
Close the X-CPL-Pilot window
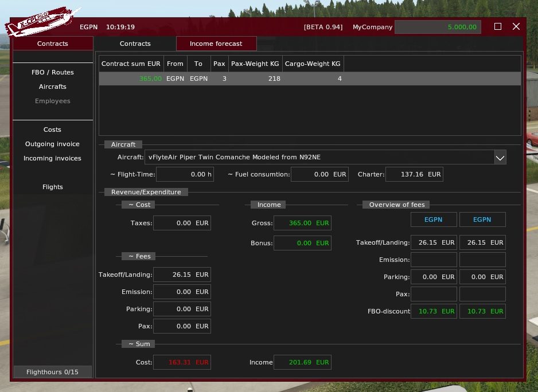[x=516, y=27]
